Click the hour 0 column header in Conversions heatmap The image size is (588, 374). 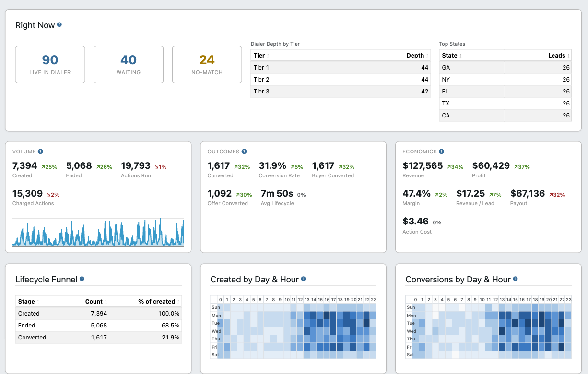(x=416, y=300)
